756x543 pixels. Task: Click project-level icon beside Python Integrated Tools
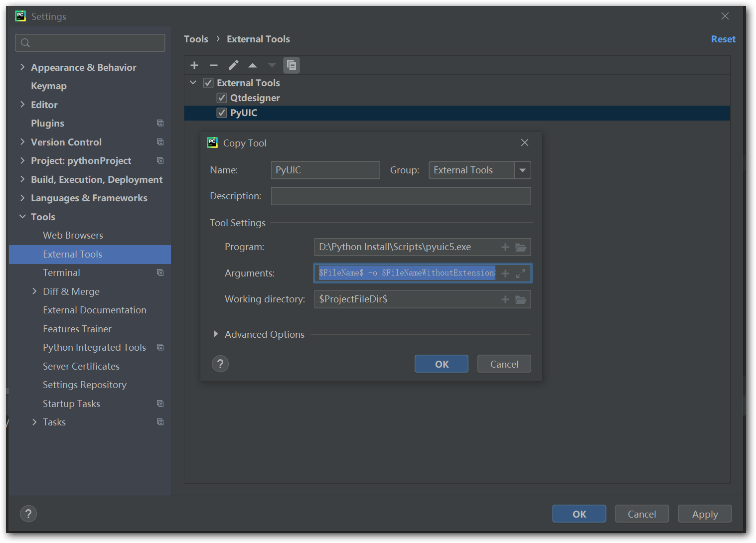pos(160,347)
